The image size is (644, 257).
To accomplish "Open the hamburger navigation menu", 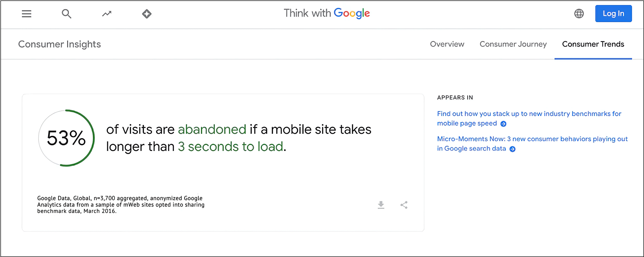I will [x=26, y=13].
